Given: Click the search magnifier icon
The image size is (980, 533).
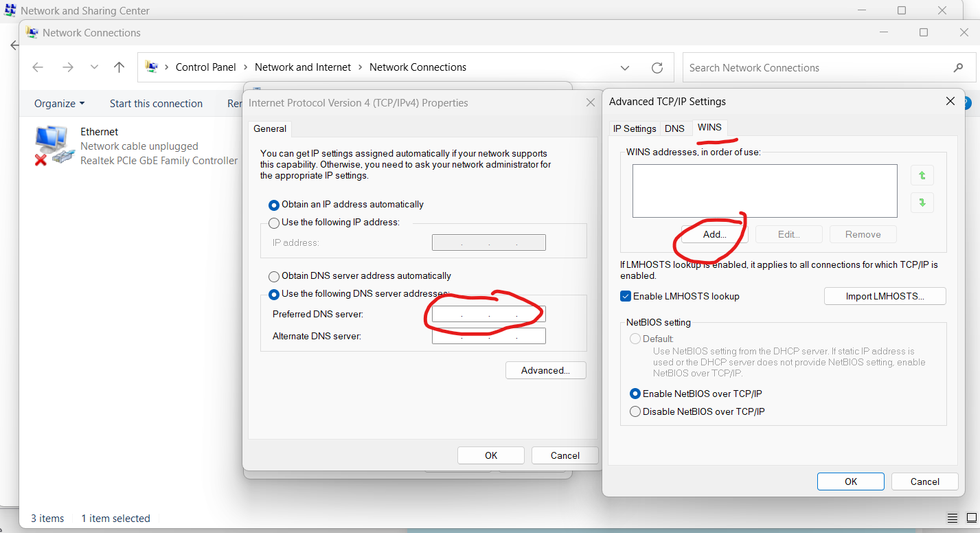Looking at the screenshot, I should [958, 67].
